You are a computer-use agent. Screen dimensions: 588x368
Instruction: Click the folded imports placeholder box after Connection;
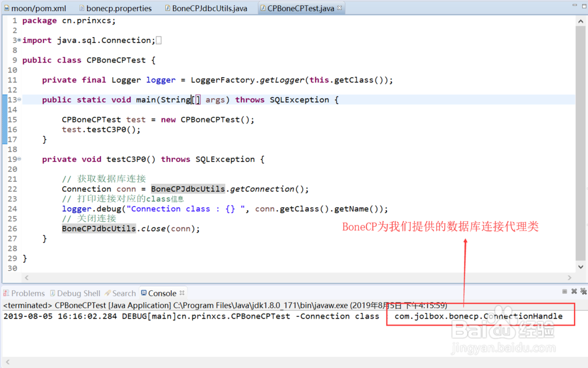point(159,40)
